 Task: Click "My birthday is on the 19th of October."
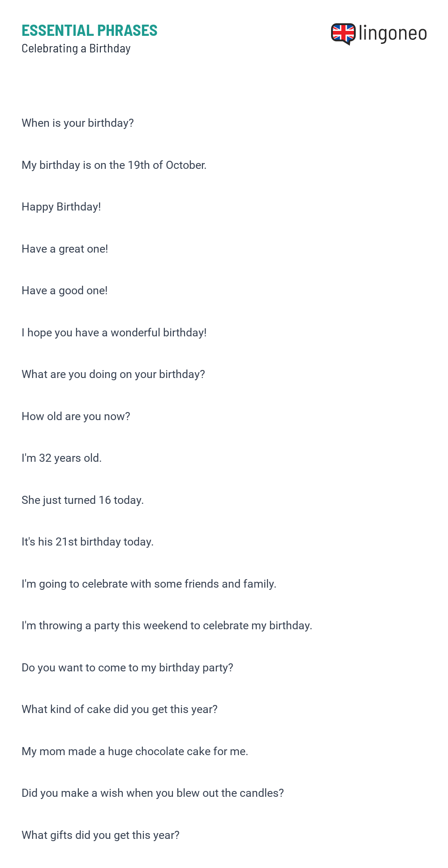tap(114, 165)
